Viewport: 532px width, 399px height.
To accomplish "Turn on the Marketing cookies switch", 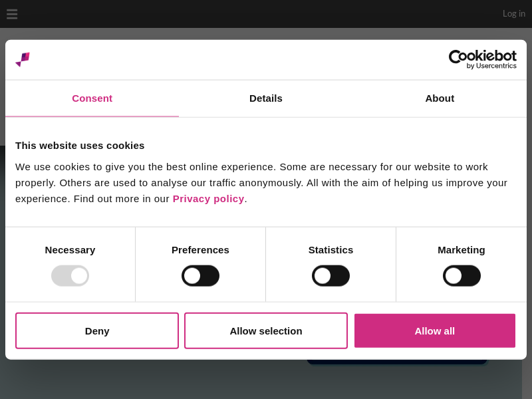I will (x=462, y=276).
